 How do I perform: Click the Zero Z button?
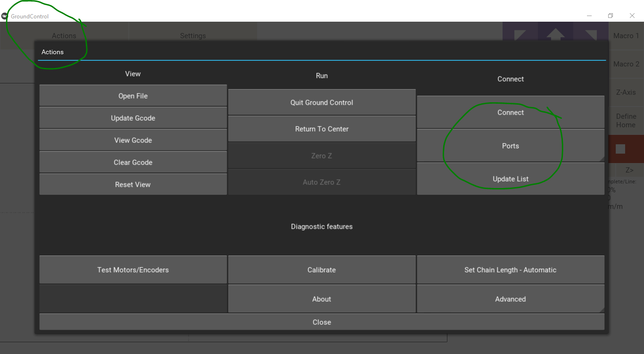pos(322,156)
